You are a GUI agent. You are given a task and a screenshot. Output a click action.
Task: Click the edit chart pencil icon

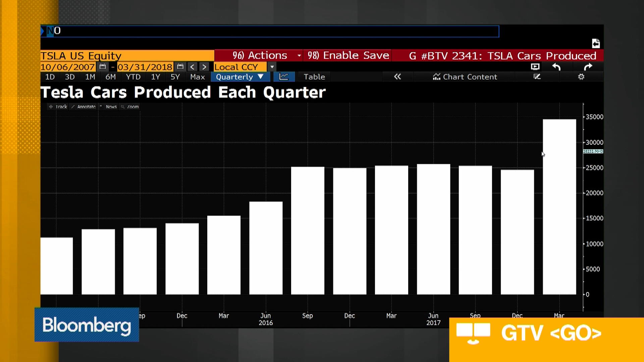coord(537,77)
